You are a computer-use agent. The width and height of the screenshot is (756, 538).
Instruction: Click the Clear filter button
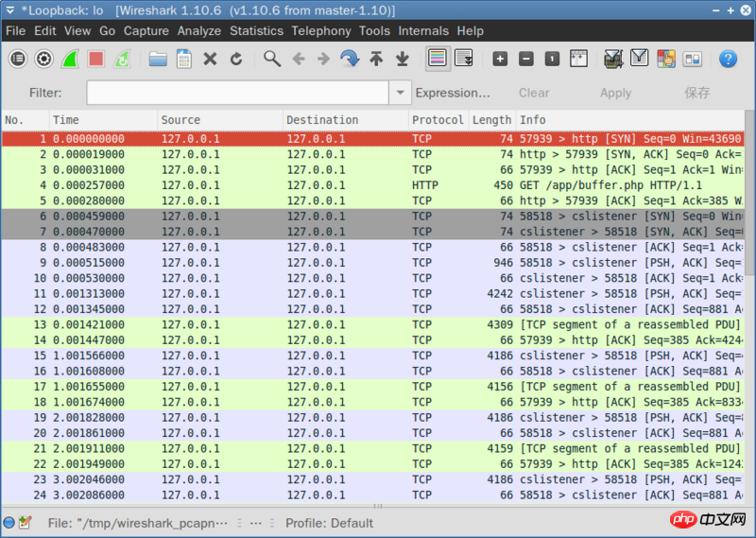534,93
